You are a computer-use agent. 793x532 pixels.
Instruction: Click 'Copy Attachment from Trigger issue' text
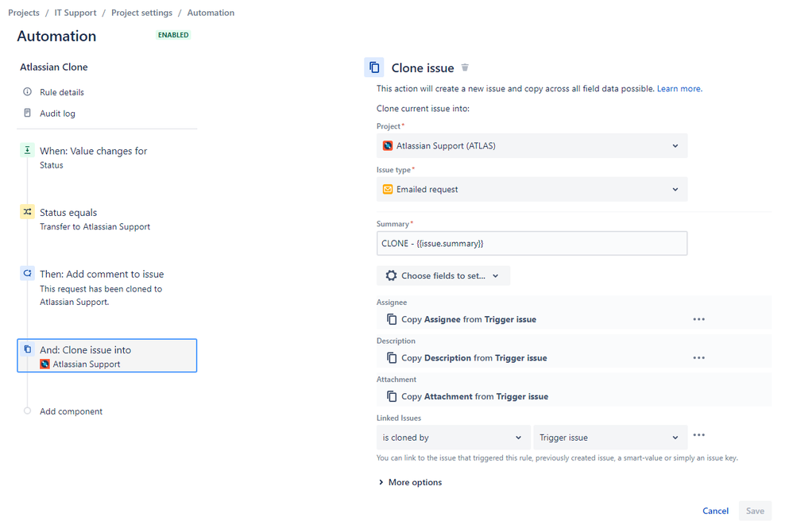click(475, 396)
